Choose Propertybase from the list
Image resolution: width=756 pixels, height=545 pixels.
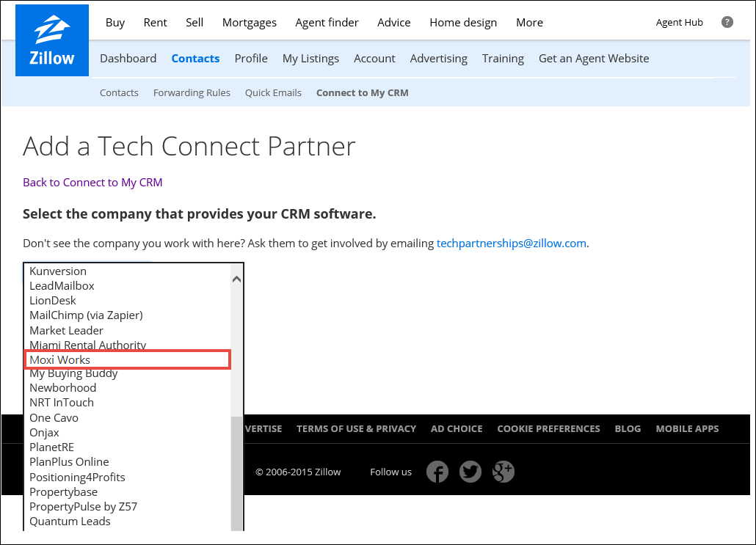pyautogui.click(x=128, y=492)
